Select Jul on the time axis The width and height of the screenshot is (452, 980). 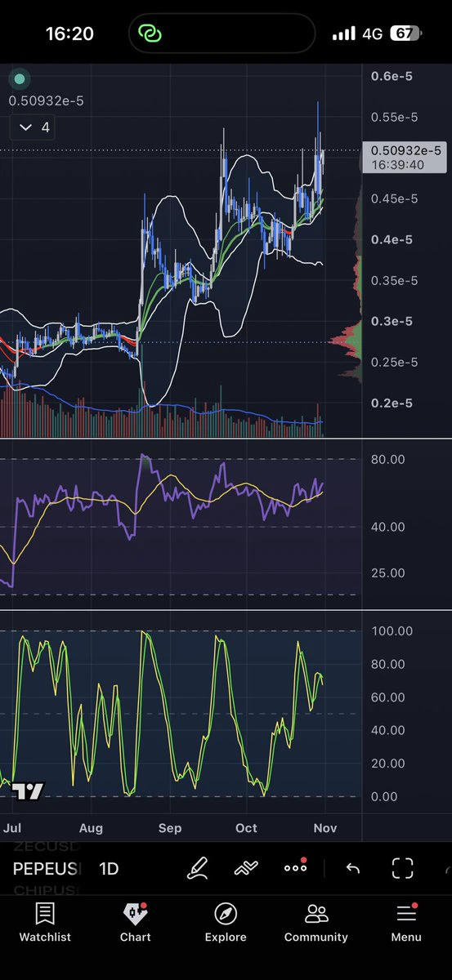11,827
